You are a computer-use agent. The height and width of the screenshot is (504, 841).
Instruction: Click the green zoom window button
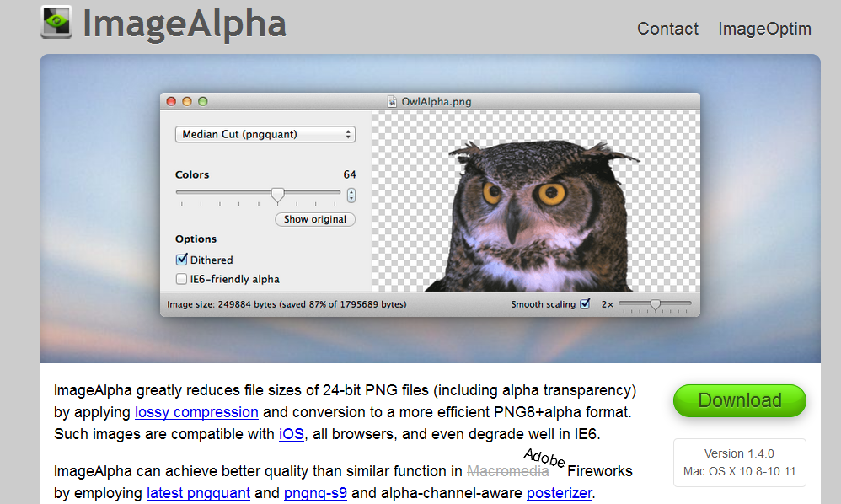203,101
